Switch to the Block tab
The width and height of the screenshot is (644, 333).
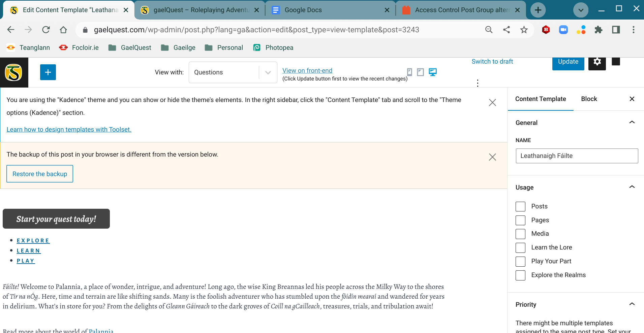pos(589,99)
